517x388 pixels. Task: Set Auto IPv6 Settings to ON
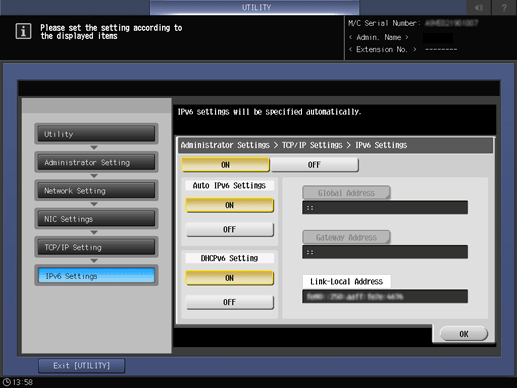(x=230, y=205)
